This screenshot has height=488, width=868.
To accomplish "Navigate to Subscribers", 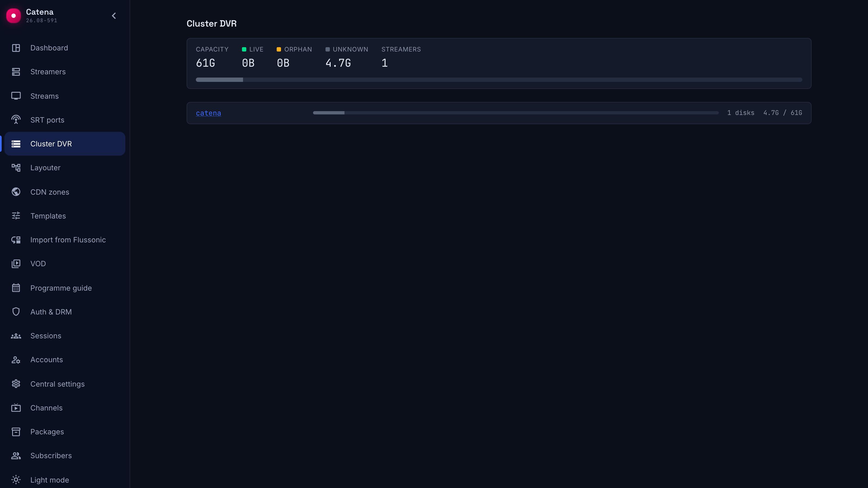I will (x=65, y=456).
